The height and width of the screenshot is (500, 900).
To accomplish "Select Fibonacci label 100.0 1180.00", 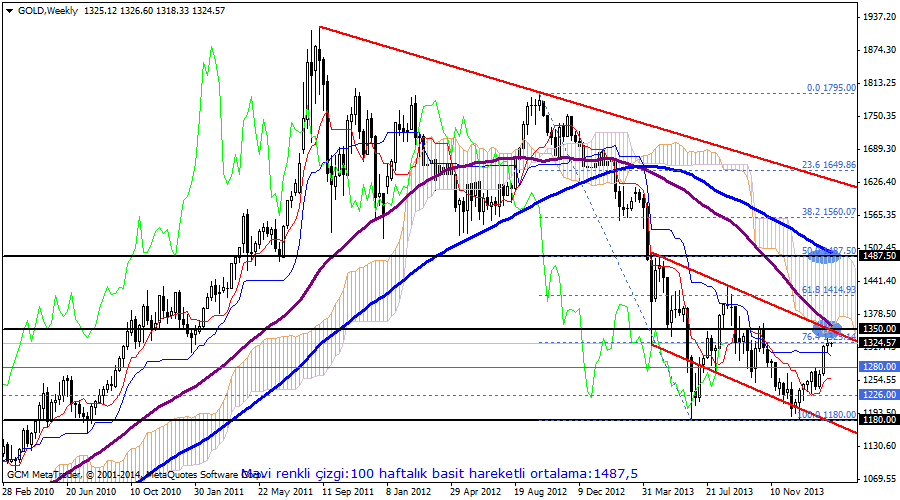I will point(827,414).
